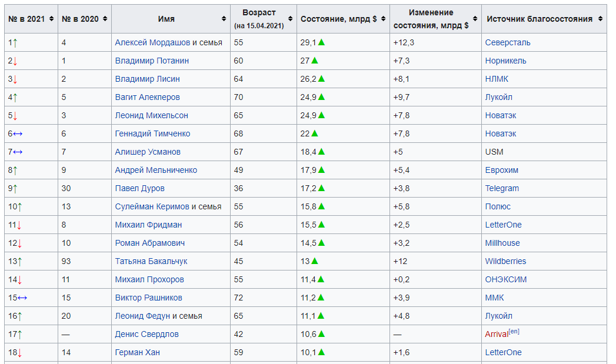Screen dimensions: 616x364
Task: Sort by Состояние, млрд $ column
Action: 383,19
